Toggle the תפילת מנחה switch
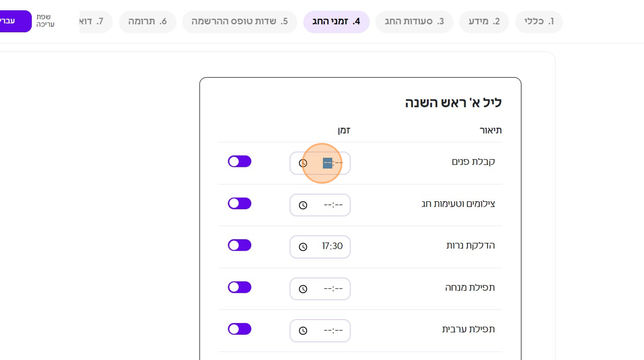Screen dimensions: 644x360 (239, 288)
